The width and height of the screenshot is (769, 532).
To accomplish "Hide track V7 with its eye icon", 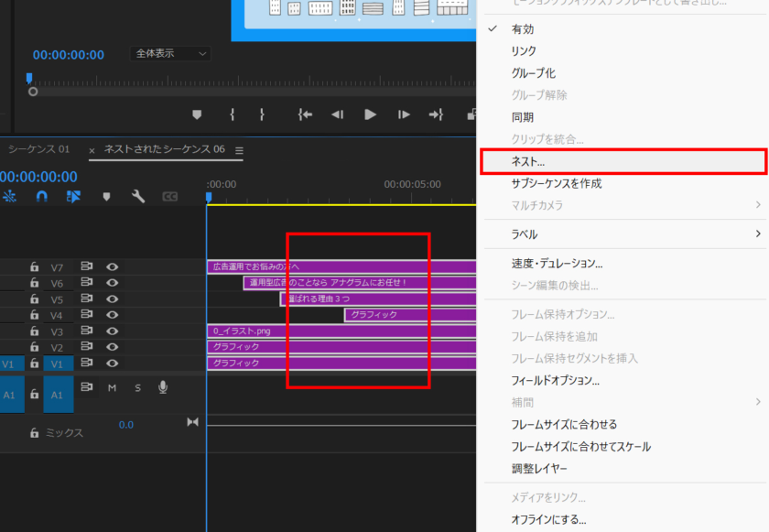I will coord(113,267).
